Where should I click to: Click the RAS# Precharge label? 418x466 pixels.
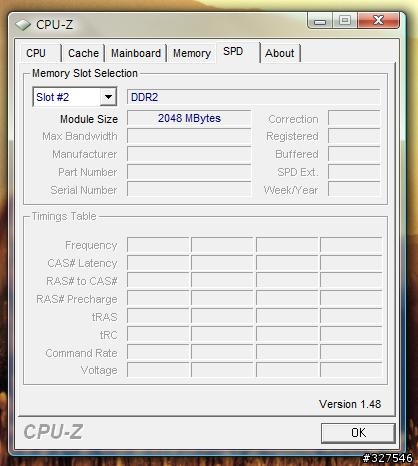(77, 299)
